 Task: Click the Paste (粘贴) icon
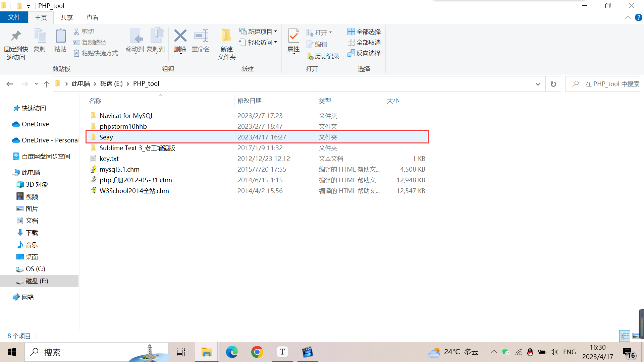coord(60,40)
